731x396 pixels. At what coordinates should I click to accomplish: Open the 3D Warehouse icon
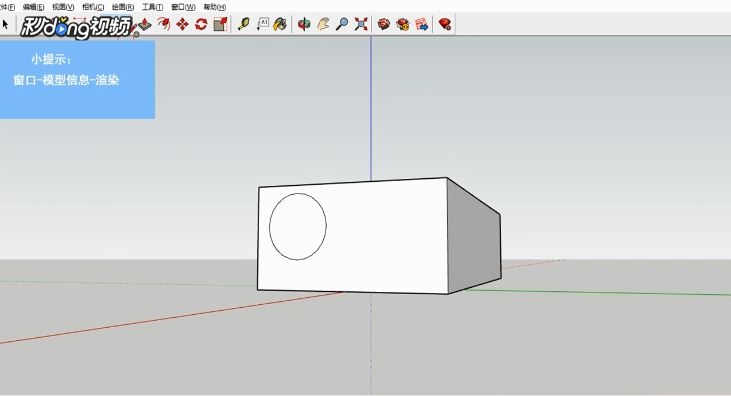[x=384, y=24]
